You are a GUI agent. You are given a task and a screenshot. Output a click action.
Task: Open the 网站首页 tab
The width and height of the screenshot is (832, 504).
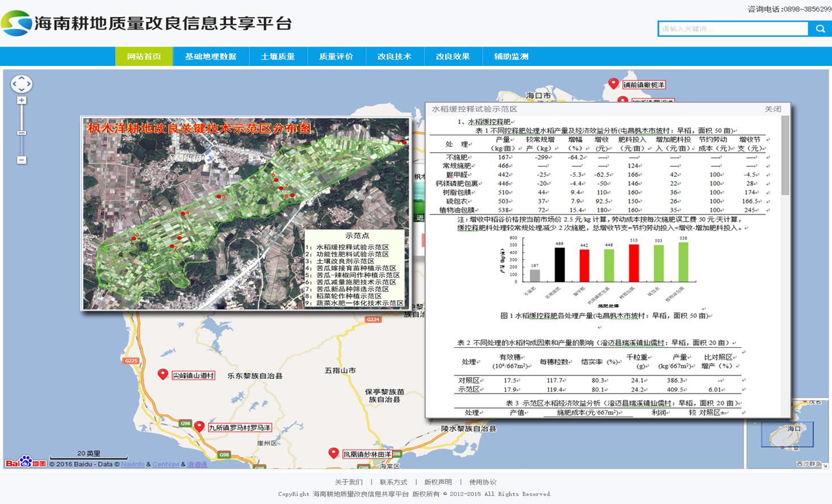(x=144, y=56)
